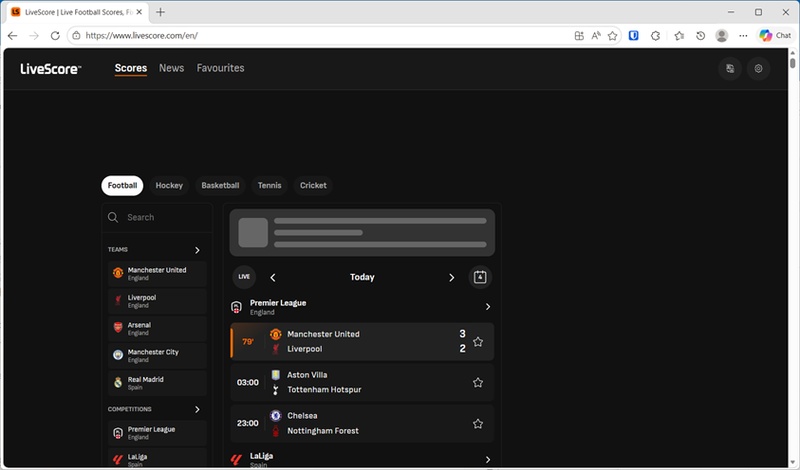
Task: Open Copilot Chat in browser toolbar
Action: pyautogui.click(x=774, y=35)
